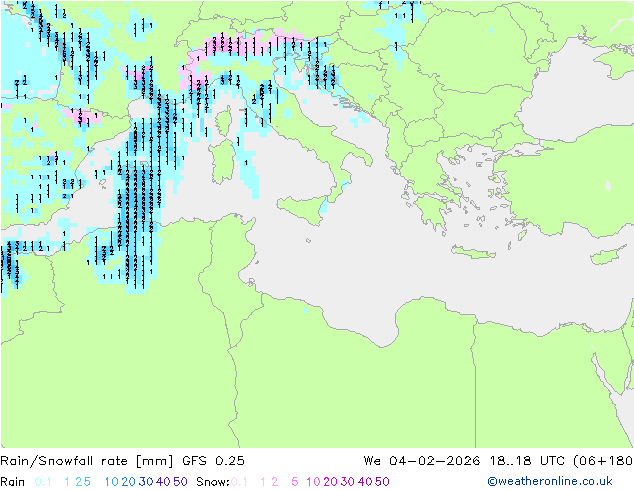This screenshot has height=490, width=634.
Task: Click the 'GFS 0.25' model label
Action: (x=213, y=461)
